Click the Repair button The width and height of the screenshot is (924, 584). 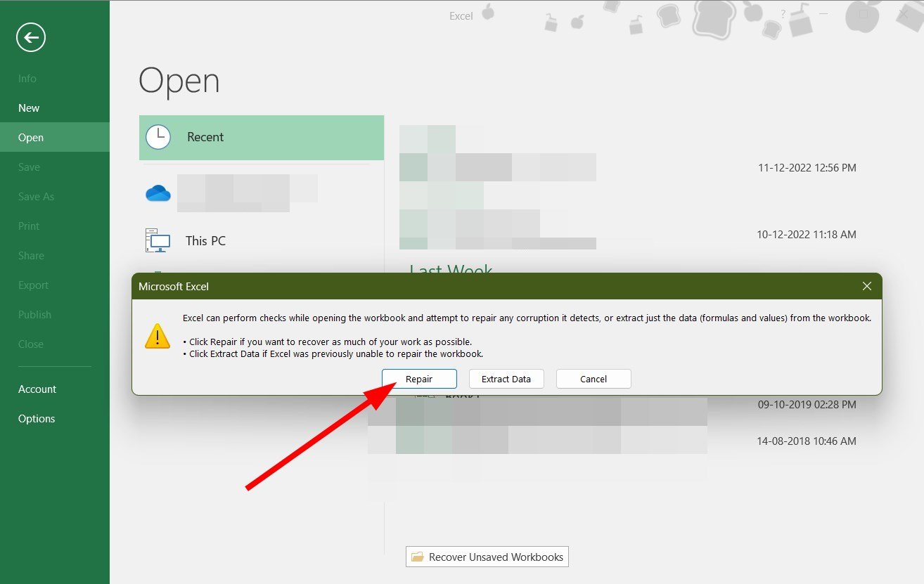click(419, 379)
